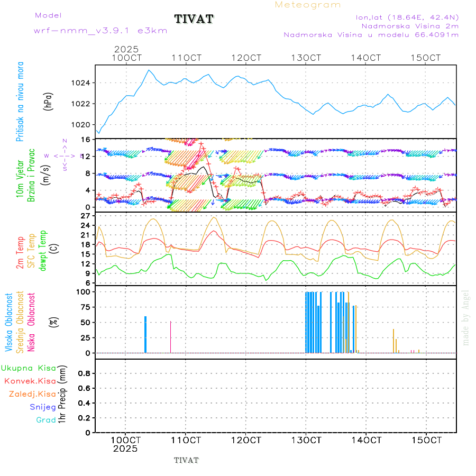Click the lon,lat coordinates text
The height and width of the screenshot is (476, 476).
pos(407,17)
